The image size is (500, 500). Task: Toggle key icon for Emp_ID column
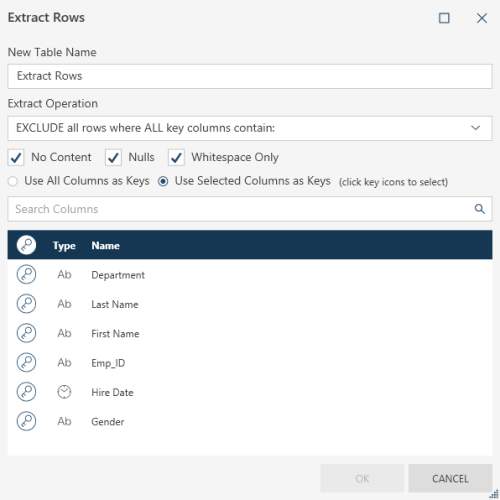(26, 362)
